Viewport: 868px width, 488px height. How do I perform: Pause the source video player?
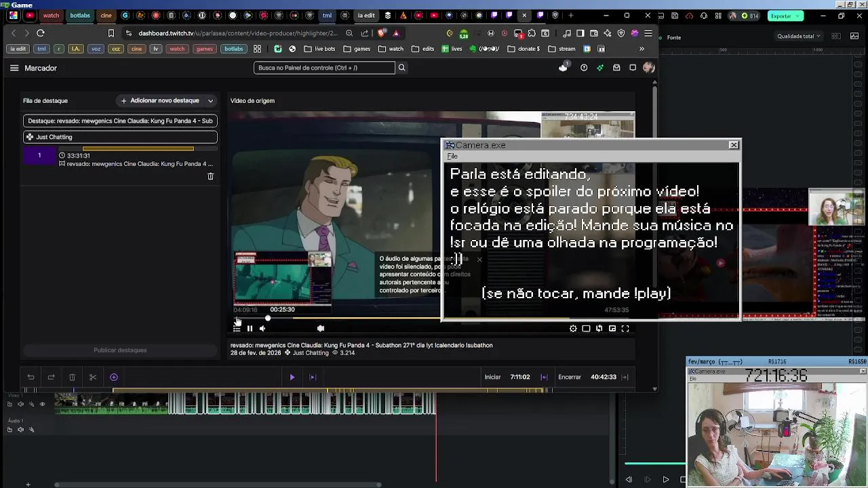tap(250, 329)
